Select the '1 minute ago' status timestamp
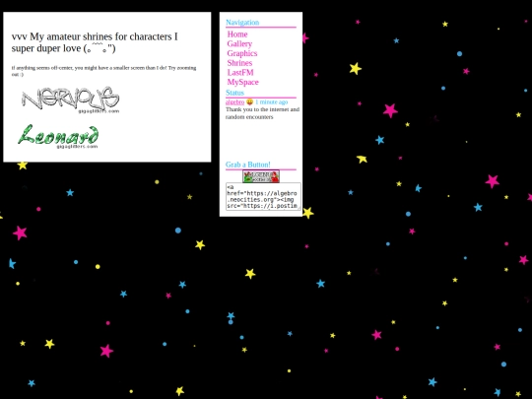 pos(272,101)
